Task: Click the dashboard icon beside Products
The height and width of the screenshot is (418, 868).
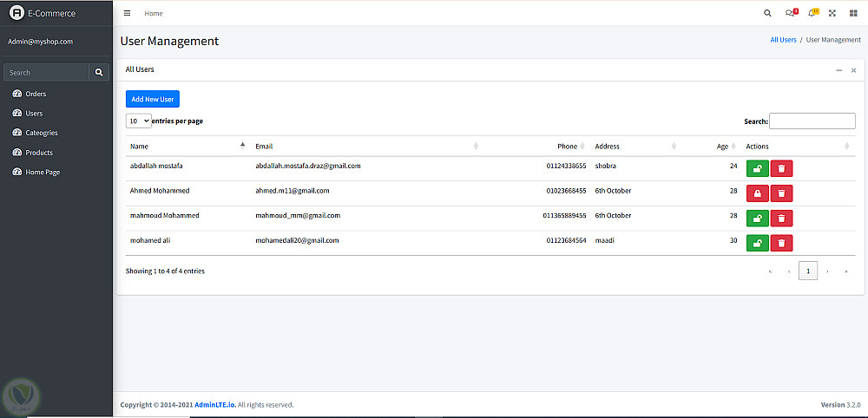Action: [x=16, y=152]
